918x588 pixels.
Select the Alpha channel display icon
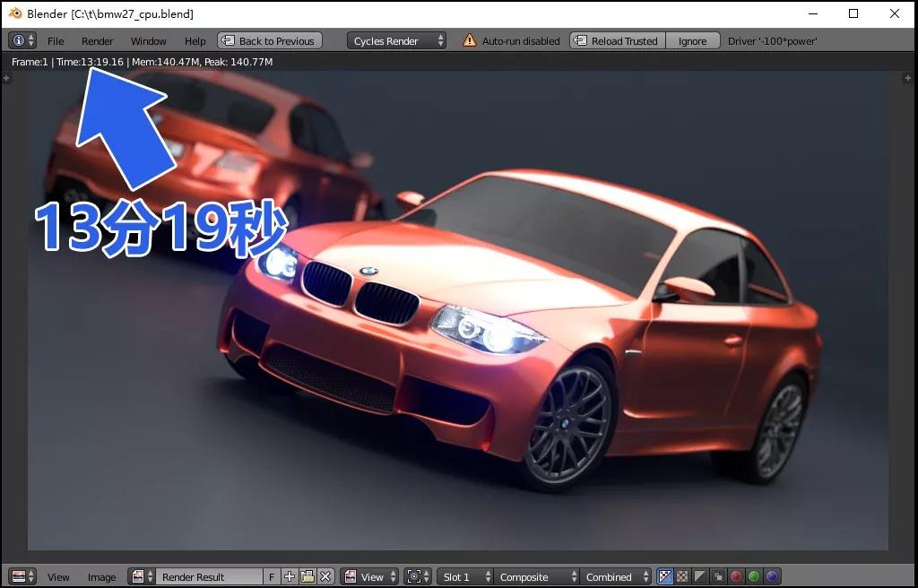pyautogui.click(x=700, y=576)
